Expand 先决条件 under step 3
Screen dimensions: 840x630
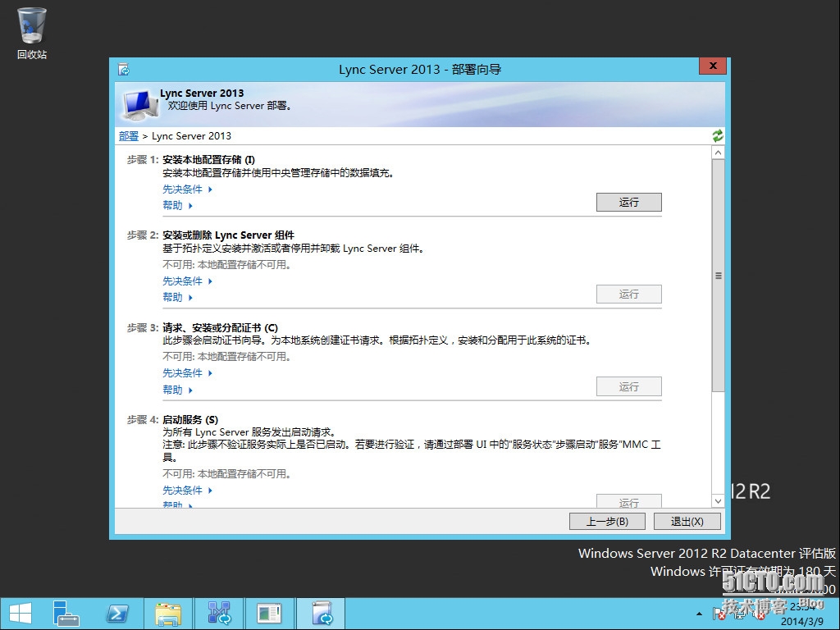(x=188, y=373)
